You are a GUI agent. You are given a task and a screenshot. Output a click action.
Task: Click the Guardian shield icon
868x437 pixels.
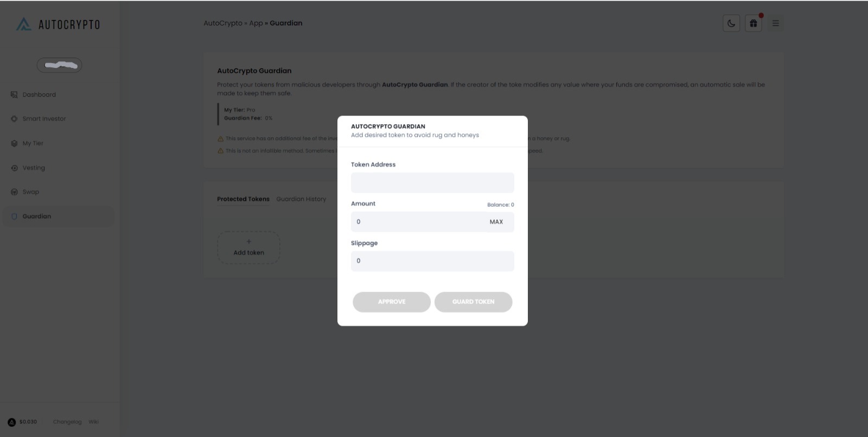pyautogui.click(x=14, y=217)
